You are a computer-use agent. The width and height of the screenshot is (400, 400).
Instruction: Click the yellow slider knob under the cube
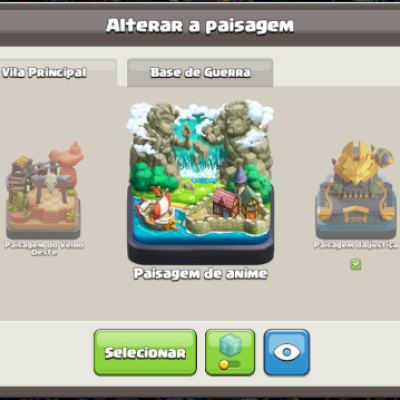pos(224,365)
